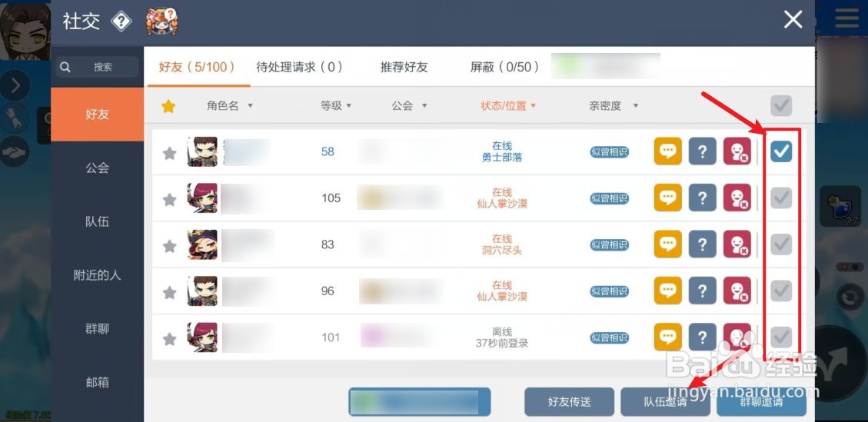The width and height of the screenshot is (868, 422).
Task: Open chat with offline level 101 friend
Action: click(x=667, y=337)
